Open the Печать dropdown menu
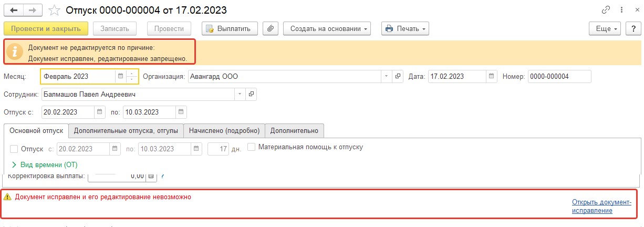The height and width of the screenshot is (227, 644). coord(406,28)
